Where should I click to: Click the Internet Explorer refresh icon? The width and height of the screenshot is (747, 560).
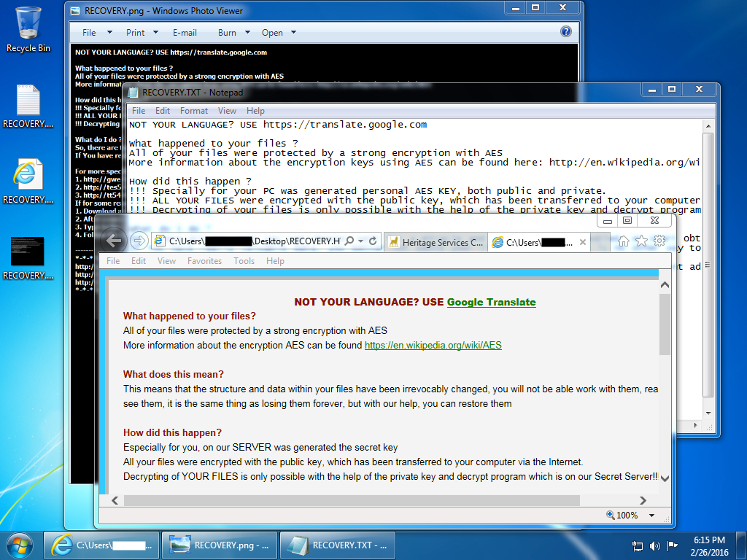[x=373, y=241]
